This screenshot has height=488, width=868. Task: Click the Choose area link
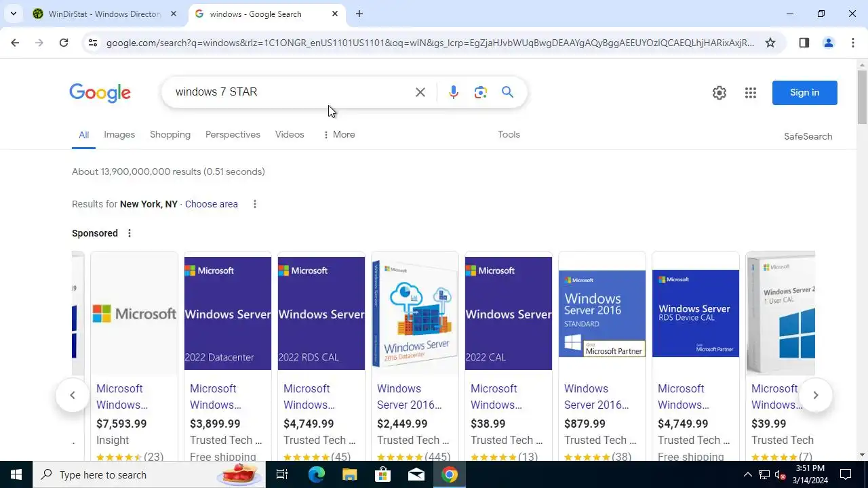[212, 204]
